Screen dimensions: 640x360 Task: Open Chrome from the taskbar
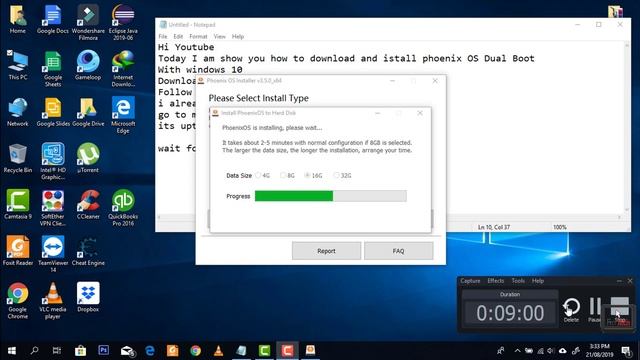coord(196,351)
